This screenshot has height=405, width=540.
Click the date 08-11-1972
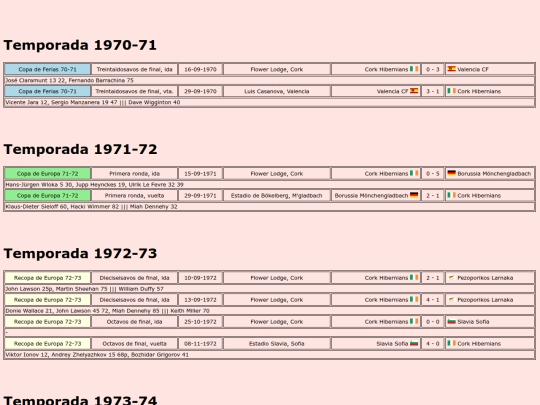200,344
